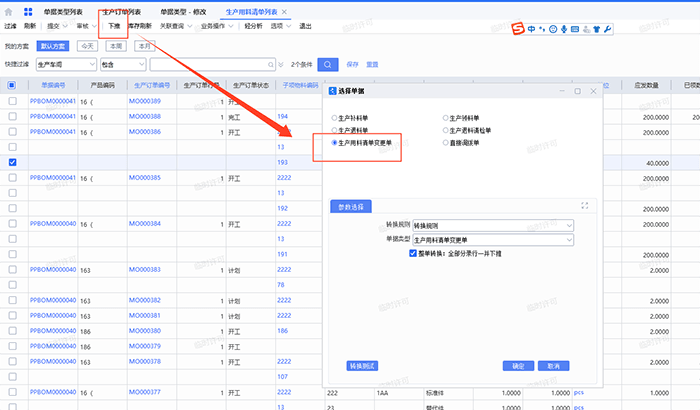Select the 直接调拨单 radio option
Viewport: 700px width, 410px height.
(x=446, y=143)
